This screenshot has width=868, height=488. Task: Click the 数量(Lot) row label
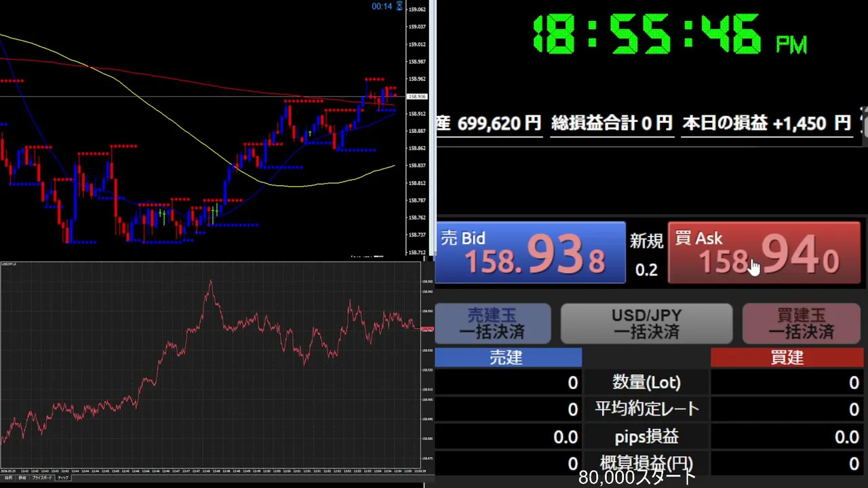[646, 383]
